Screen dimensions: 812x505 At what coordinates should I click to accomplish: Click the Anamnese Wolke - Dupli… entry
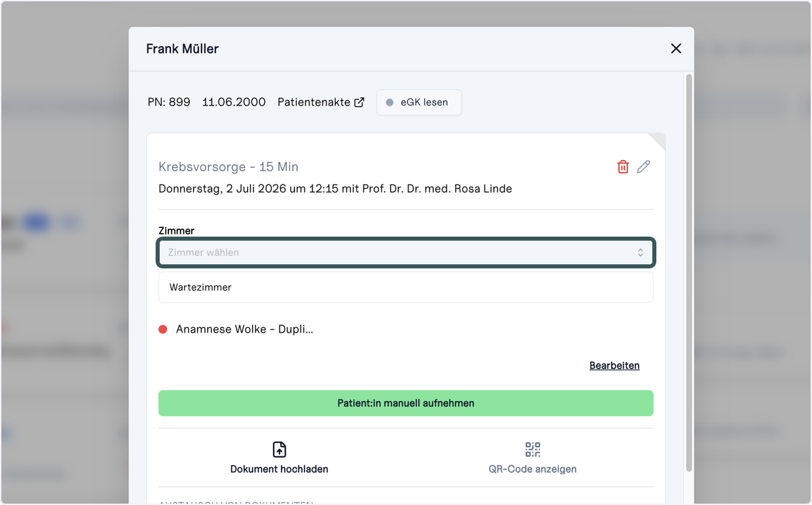244,329
